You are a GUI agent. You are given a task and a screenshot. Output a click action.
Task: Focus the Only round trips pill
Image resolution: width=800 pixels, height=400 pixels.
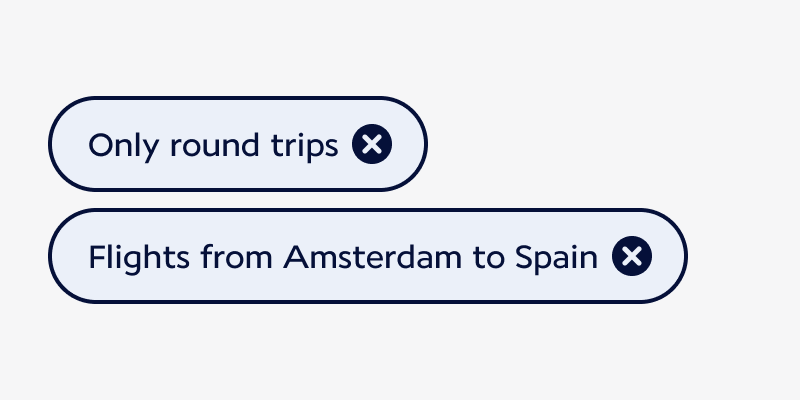pos(213,146)
